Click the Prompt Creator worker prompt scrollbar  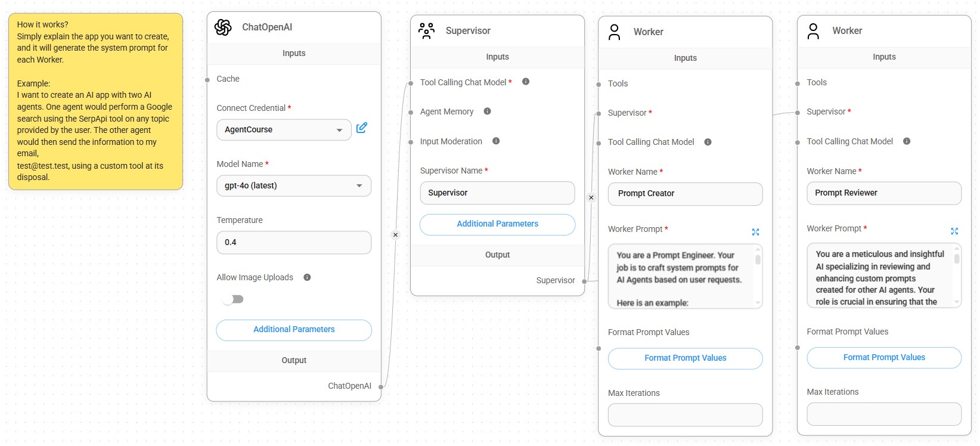click(x=758, y=260)
